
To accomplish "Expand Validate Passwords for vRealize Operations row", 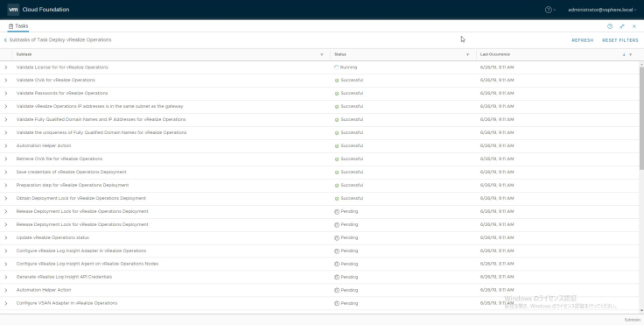I will click(6, 94).
